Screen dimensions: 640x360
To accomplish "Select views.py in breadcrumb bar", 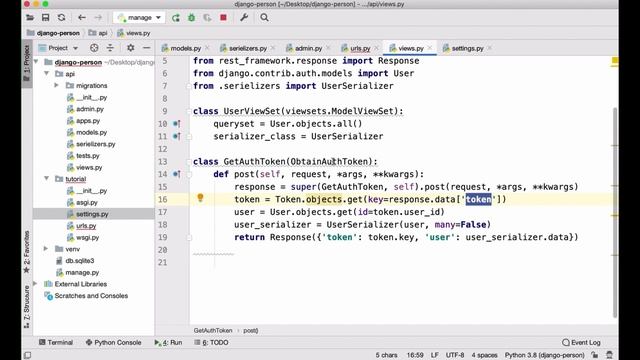I will [133, 33].
